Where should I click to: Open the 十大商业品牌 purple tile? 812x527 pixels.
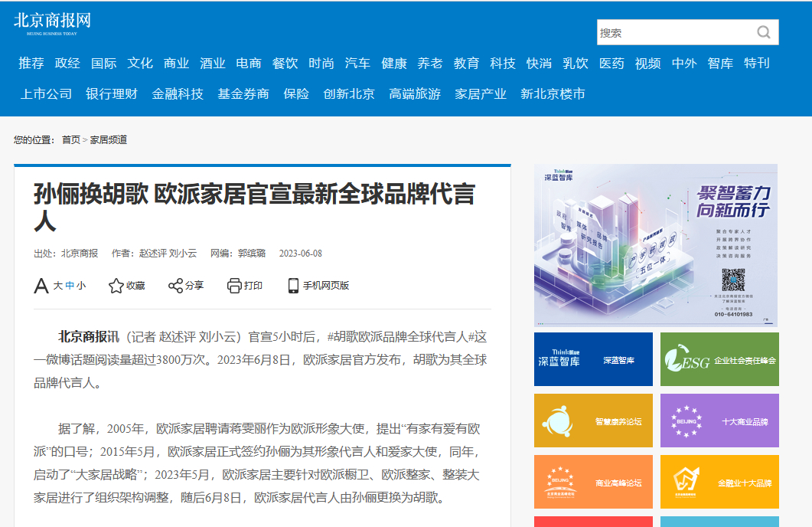pyautogui.click(x=719, y=421)
